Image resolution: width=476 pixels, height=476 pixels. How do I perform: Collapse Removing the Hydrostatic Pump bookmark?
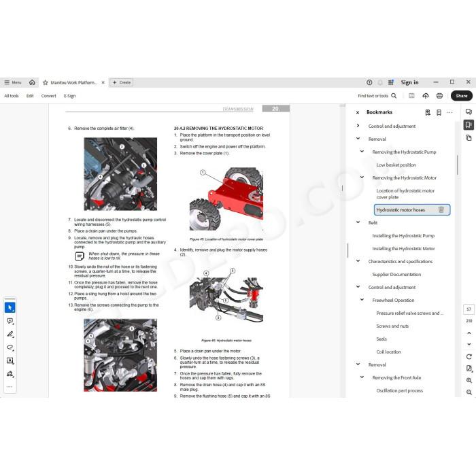[362, 152]
